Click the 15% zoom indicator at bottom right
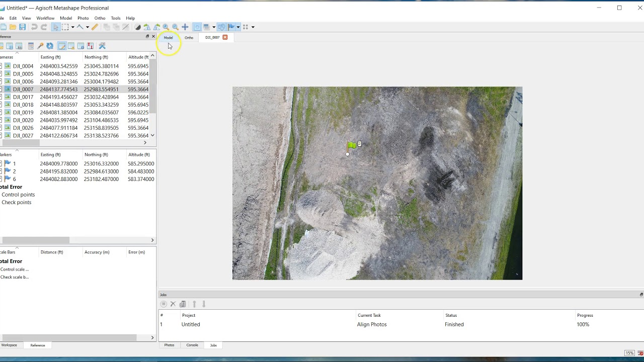The width and height of the screenshot is (644, 362). tap(629, 353)
